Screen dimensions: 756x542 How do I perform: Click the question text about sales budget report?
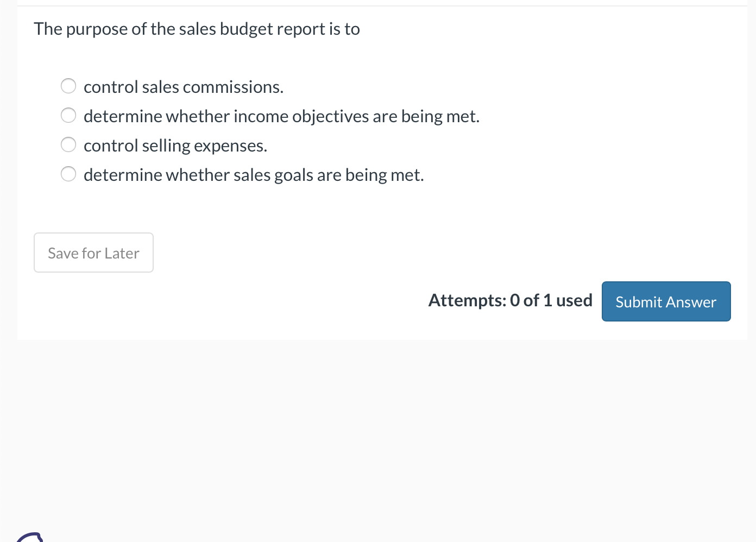click(x=197, y=28)
